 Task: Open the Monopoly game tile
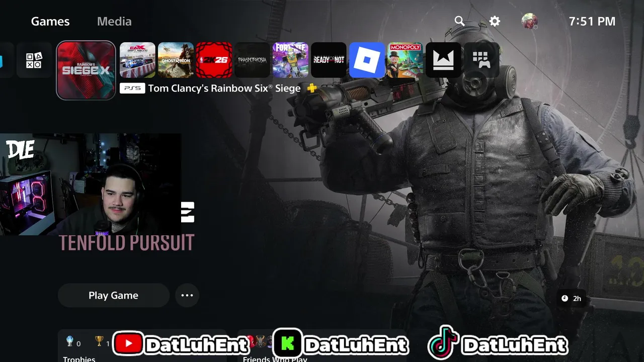405,60
